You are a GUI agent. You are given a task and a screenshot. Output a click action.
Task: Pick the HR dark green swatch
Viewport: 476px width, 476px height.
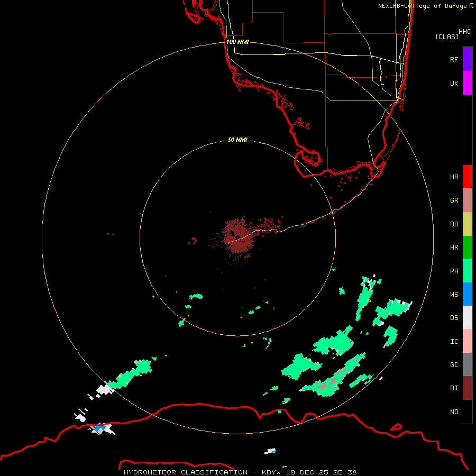pyautogui.click(x=467, y=247)
